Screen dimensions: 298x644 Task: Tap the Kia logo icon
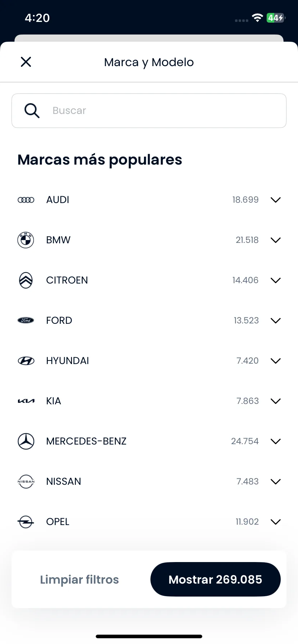26,401
